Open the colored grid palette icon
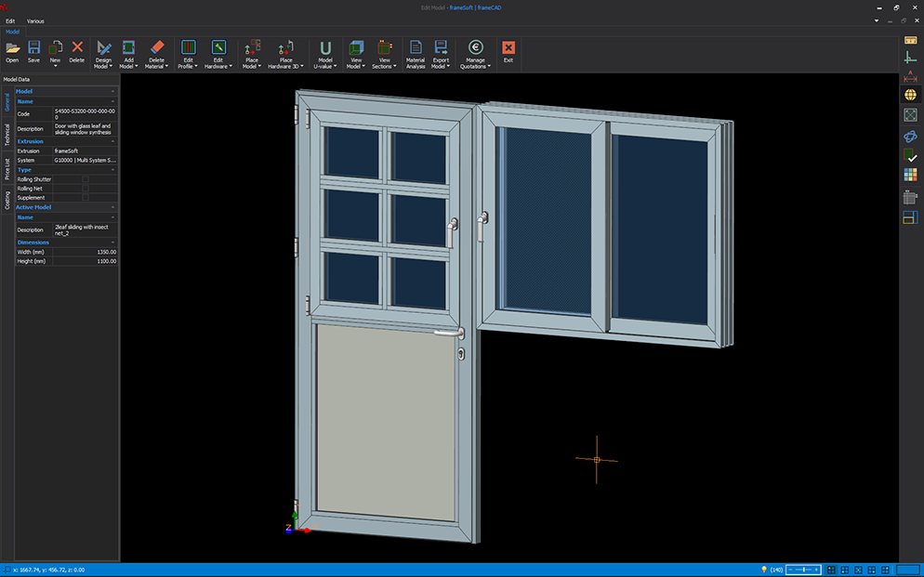This screenshot has height=577, width=924. (910, 175)
